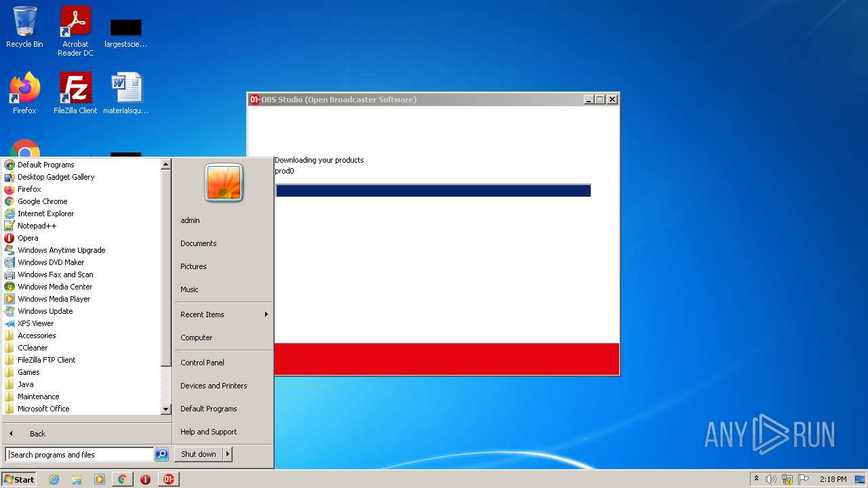Click Windows Fax and Scan icon
This screenshot has height=488, width=868.
click(9, 274)
